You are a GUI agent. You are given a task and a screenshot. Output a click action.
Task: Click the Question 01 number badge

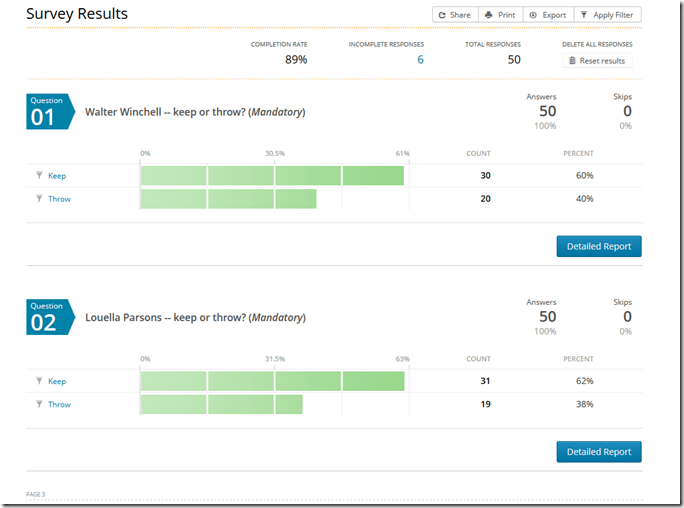pos(47,112)
